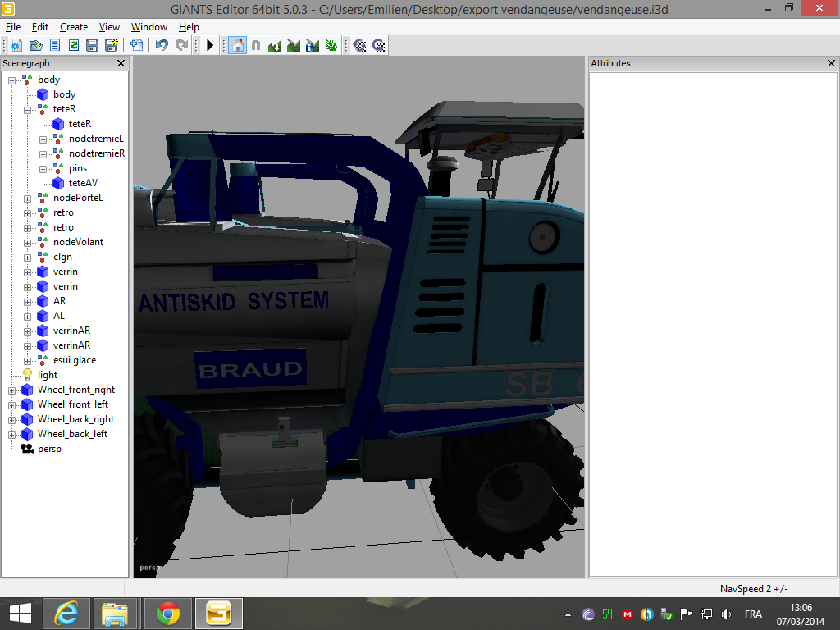840x630 pixels.
Task: Toggle the highlighted house navigation icon
Action: 237,46
